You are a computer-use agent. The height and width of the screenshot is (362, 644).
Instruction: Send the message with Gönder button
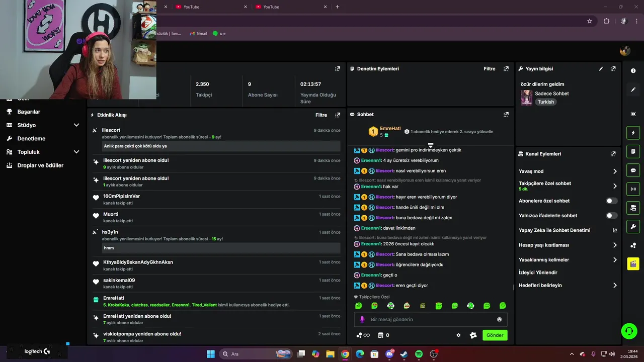(495, 335)
